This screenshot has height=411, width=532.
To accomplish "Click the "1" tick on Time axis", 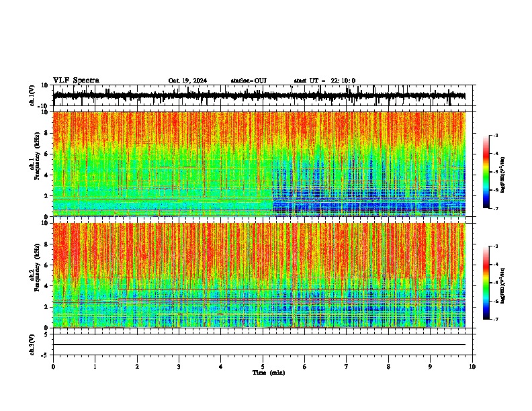I will (x=95, y=367).
